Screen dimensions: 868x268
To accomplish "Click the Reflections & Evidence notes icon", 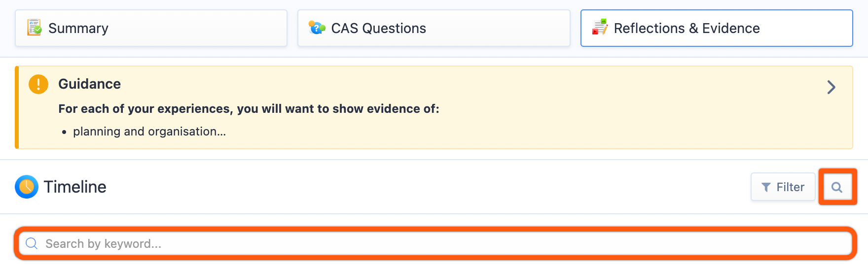I will pos(600,27).
